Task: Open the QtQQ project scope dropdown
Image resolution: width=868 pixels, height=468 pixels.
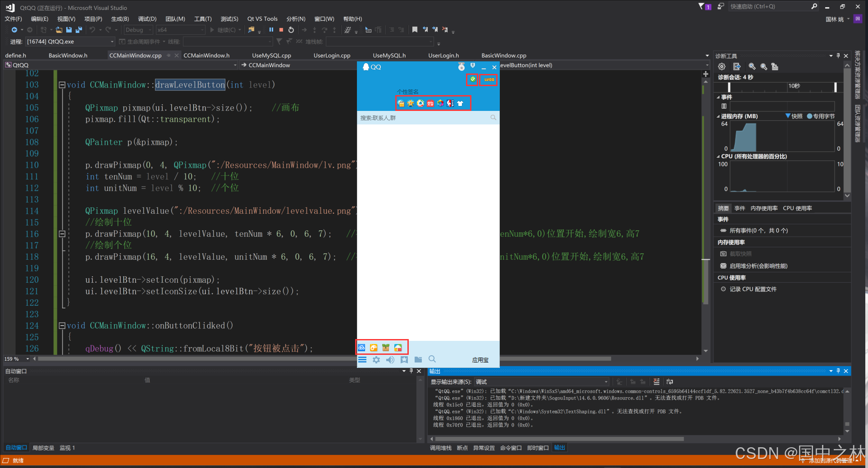Action: pyautogui.click(x=121, y=65)
